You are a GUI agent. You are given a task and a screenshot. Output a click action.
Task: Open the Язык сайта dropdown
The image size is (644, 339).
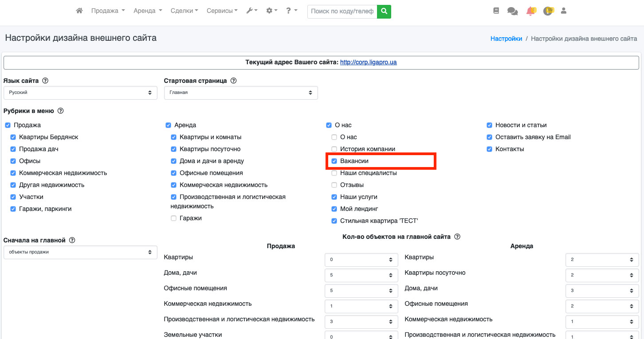tap(80, 93)
